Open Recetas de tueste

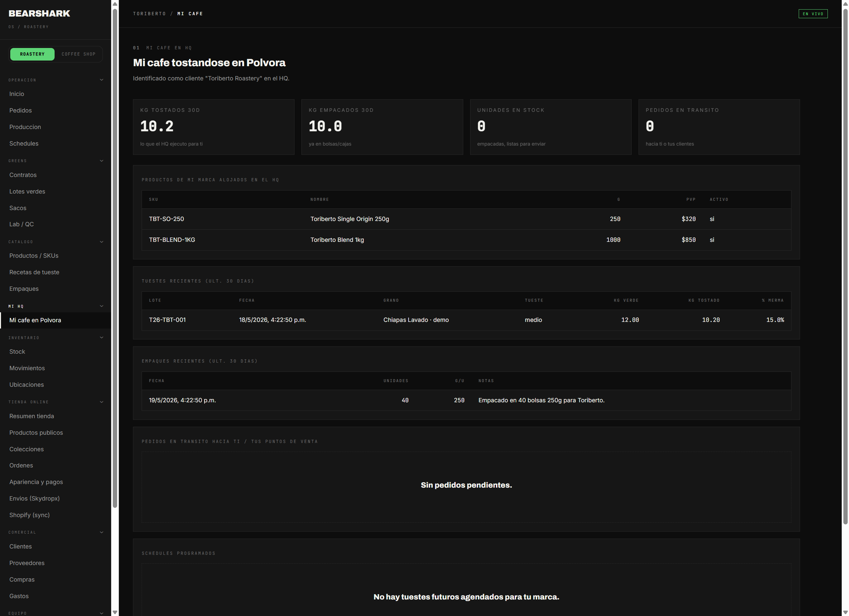(x=55, y=272)
